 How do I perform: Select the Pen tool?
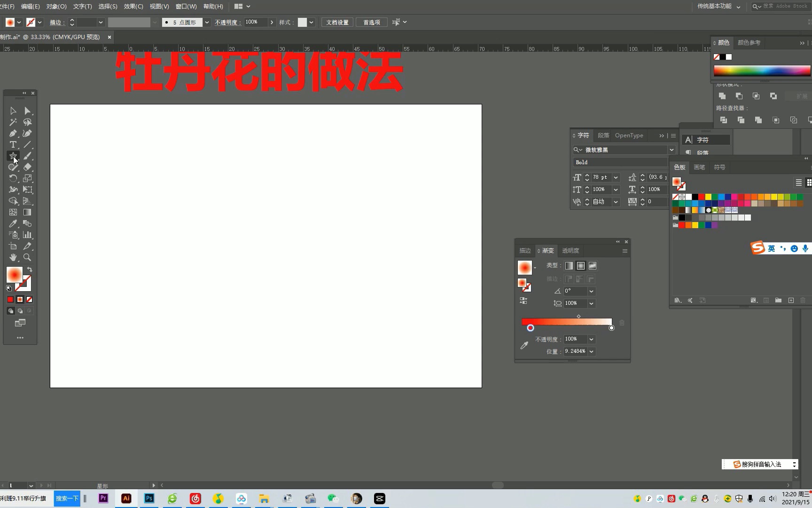pyautogui.click(x=13, y=134)
